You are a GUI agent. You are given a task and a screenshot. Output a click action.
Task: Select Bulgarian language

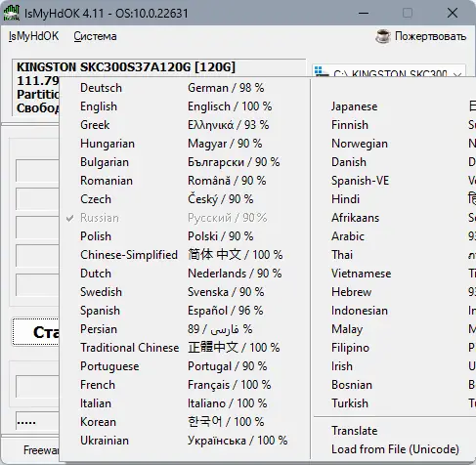185,162
